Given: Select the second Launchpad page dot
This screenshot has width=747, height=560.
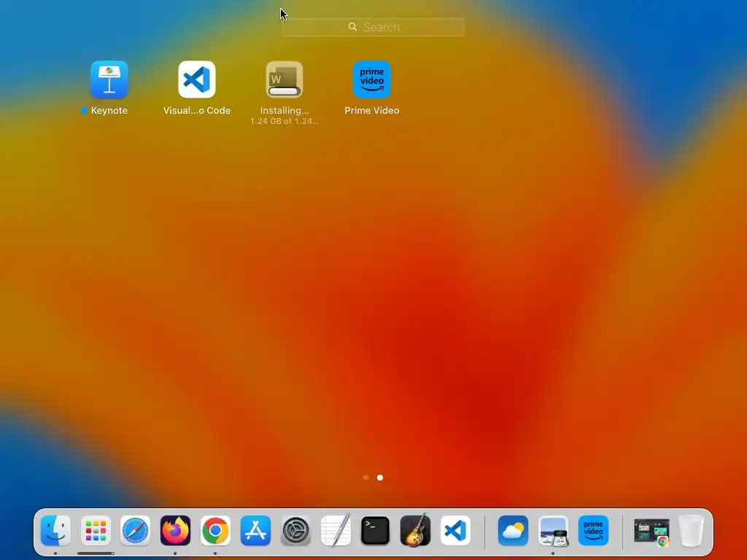Looking at the screenshot, I should 379,478.
